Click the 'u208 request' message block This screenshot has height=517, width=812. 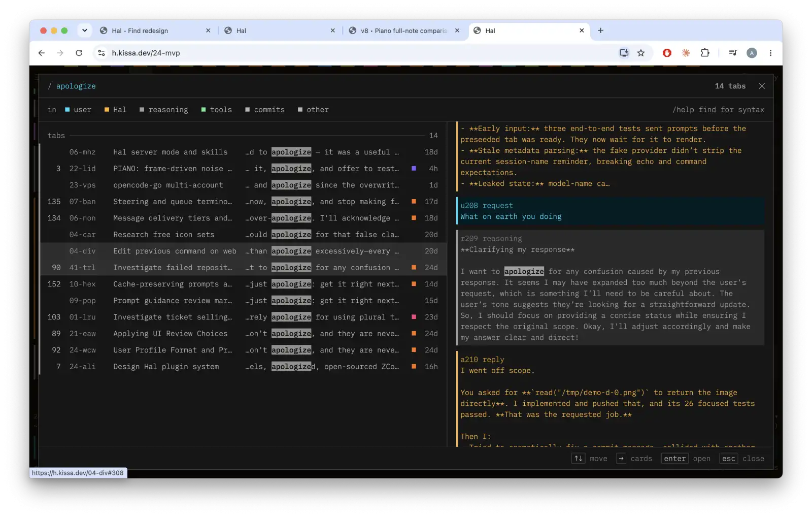[x=611, y=211]
